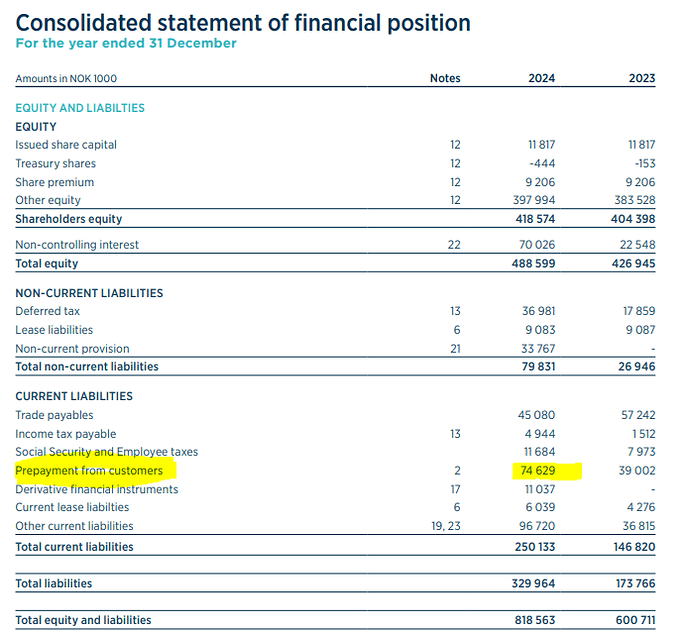This screenshot has height=634, width=690.
Task: Click the highlighted 74 629 value
Action: tap(537, 470)
